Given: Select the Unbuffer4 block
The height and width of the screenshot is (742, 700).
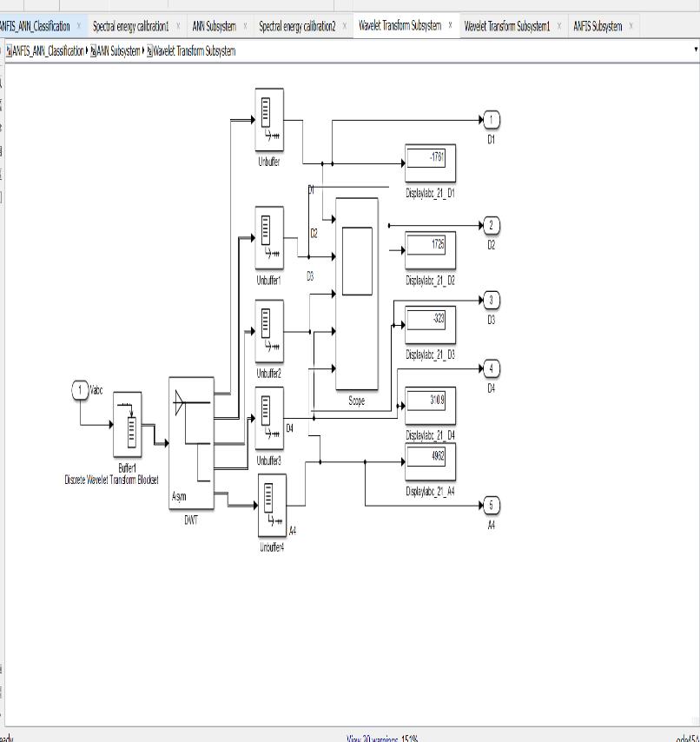Looking at the screenshot, I should tap(273, 506).
